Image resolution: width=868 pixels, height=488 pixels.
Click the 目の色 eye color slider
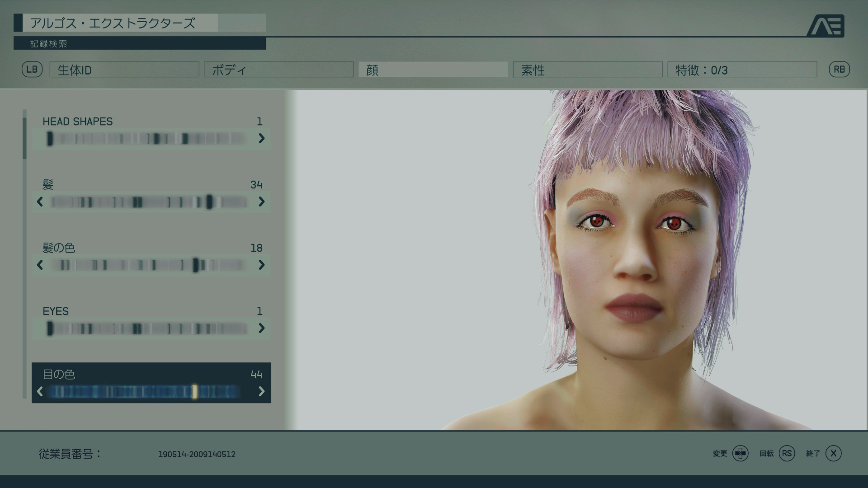point(145,391)
